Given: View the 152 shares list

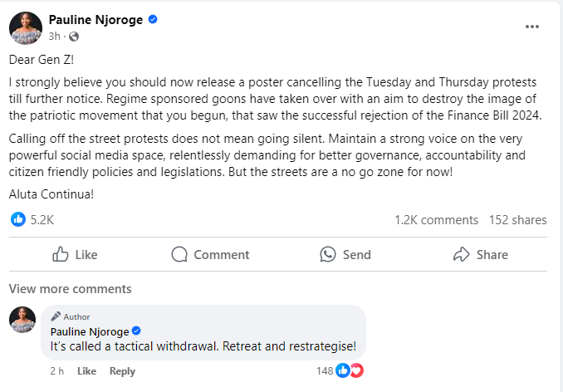Looking at the screenshot, I should (518, 220).
